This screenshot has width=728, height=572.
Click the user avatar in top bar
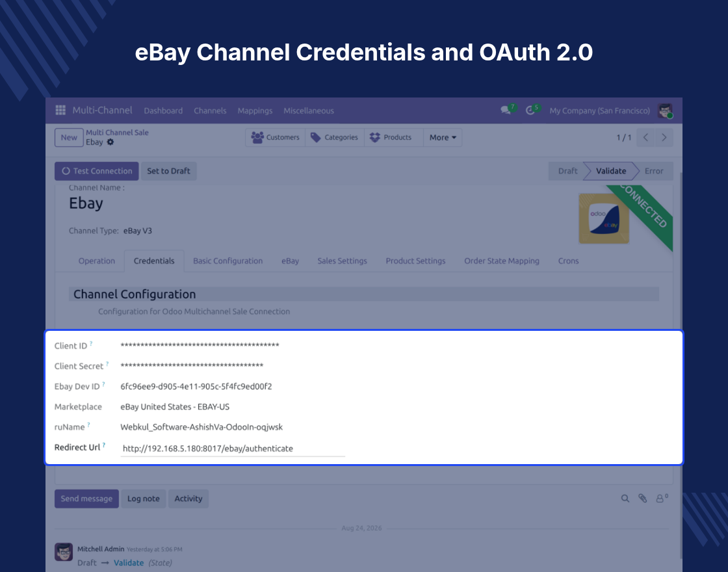(x=666, y=110)
